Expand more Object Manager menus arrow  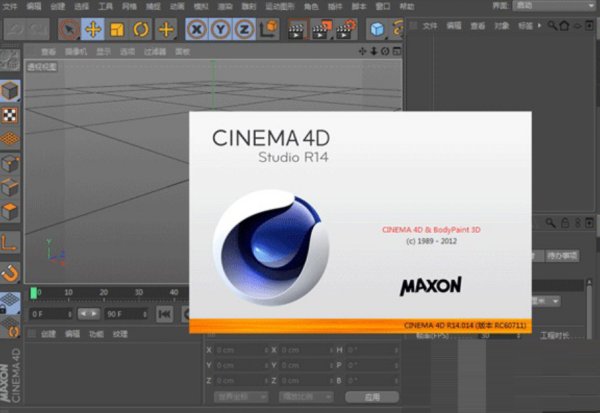pos(540,26)
